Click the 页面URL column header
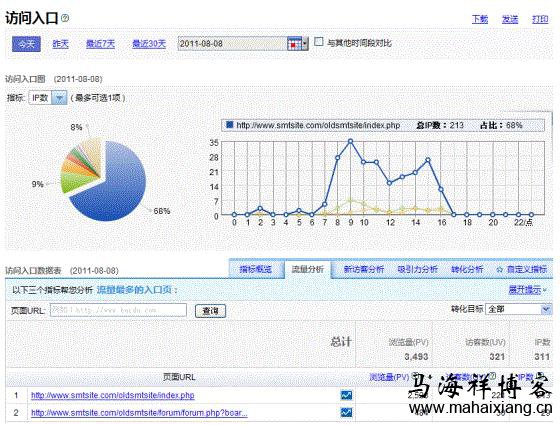Image resolution: width=560 pixels, height=425 pixels. tap(179, 377)
